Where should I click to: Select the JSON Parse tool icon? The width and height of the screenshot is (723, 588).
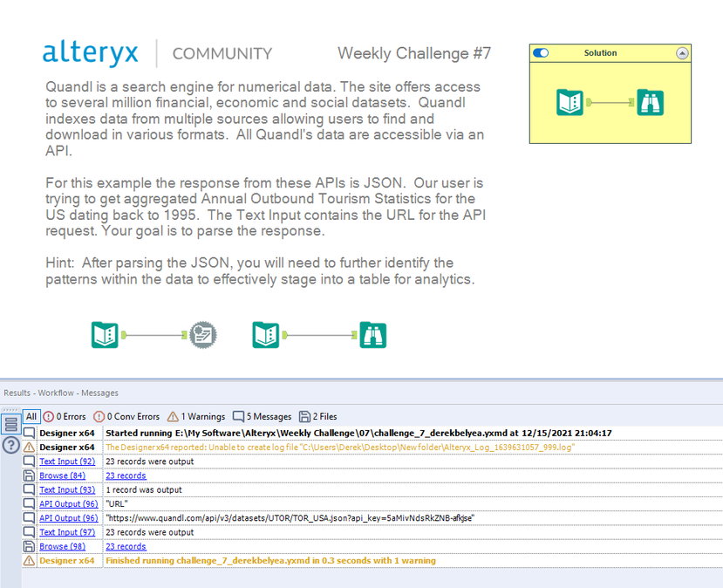click(201, 335)
